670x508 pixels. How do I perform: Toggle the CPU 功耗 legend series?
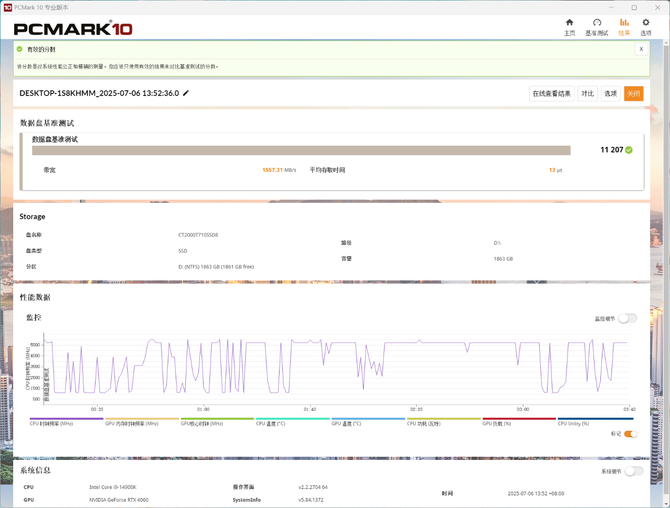click(444, 422)
